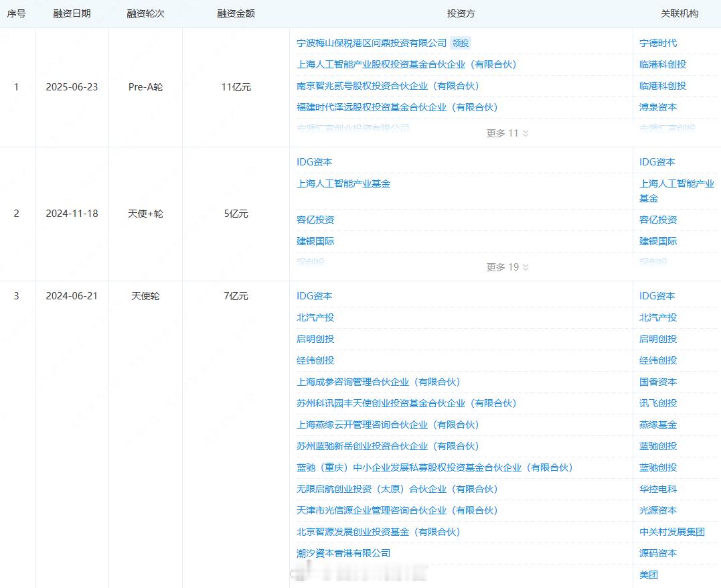Open 蓝驰创投 beside 蓝驰（重庆）

point(658,467)
